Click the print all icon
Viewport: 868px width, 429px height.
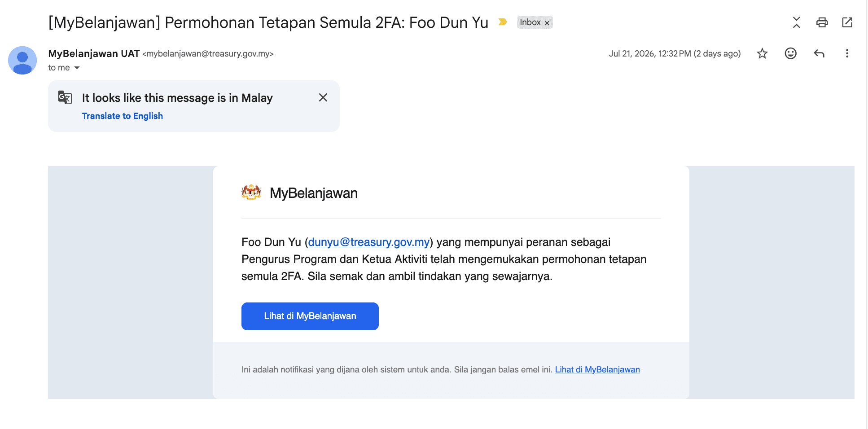coord(822,22)
